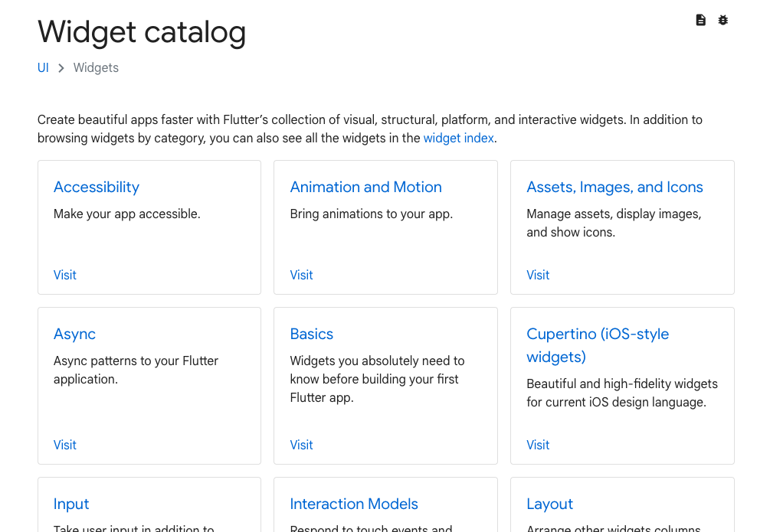
Task: Visit the Basics widget category
Action: (301, 445)
